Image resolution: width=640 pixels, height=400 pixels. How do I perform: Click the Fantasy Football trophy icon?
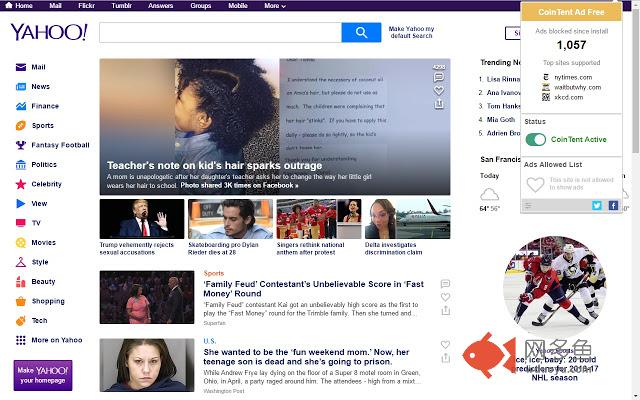(21, 145)
